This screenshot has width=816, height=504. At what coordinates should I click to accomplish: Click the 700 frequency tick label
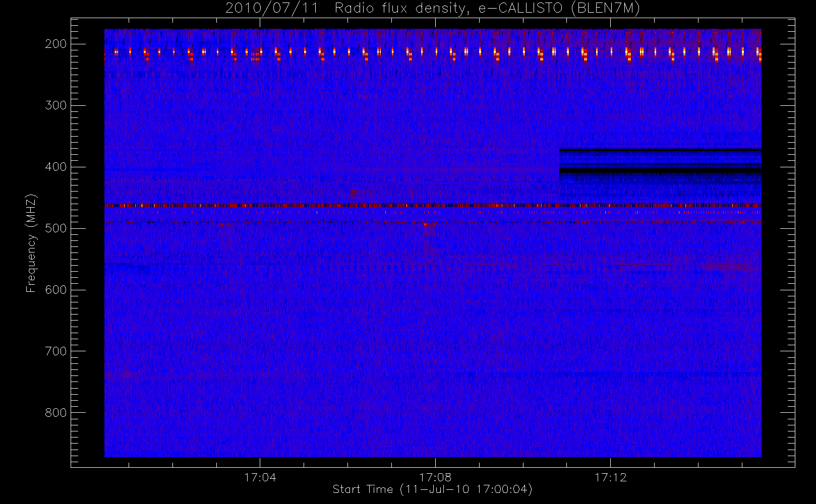point(55,351)
